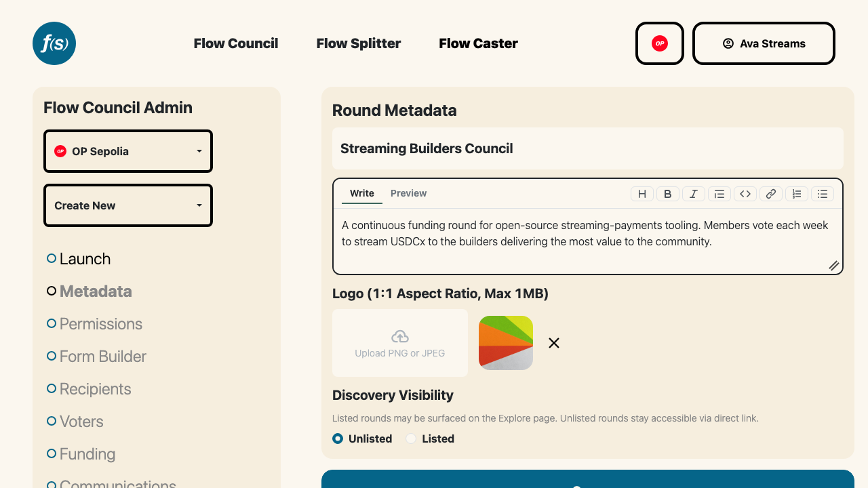The image size is (868, 488).
Task: Toggle bold formatting in the description editor
Action: coord(668,194)
